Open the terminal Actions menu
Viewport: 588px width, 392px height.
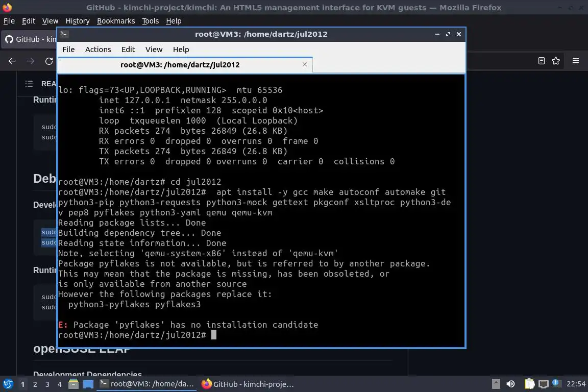pyautogui.click(x=98, y=50)
